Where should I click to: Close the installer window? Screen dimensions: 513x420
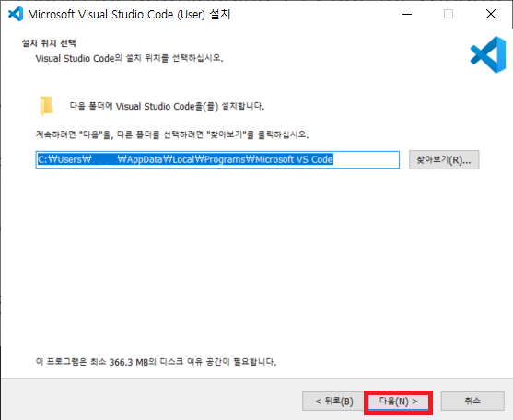(491, 14)
